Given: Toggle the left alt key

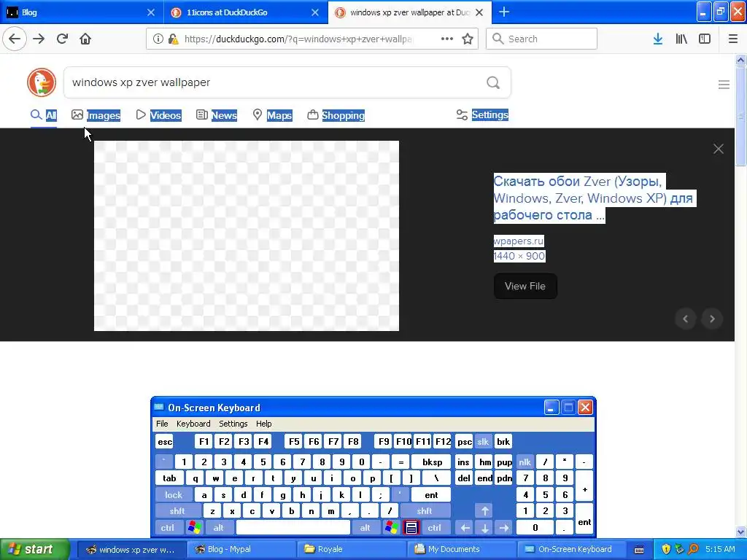Looking at the screenshot, I should point(219,527).
